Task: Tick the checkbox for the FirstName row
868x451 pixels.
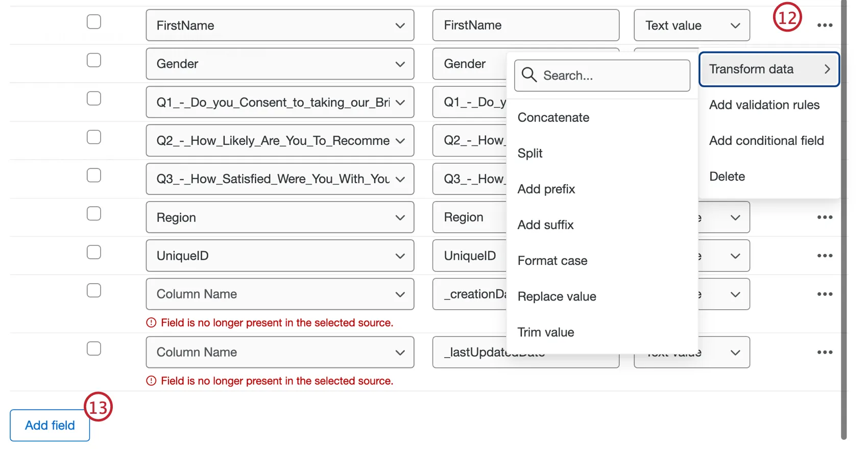Action: click(x=94, y=22)
